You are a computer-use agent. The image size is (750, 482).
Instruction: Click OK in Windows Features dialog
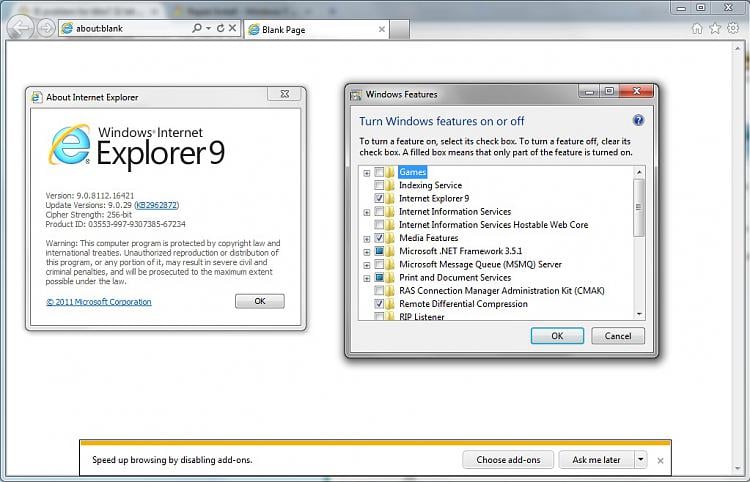click(557, 336)
